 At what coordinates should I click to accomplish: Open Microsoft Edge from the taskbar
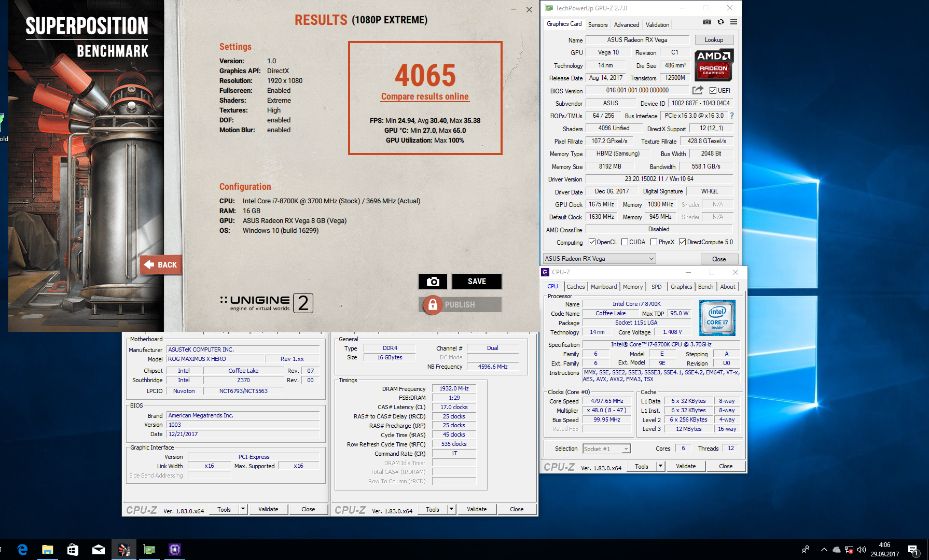click(x=22, y=550)
